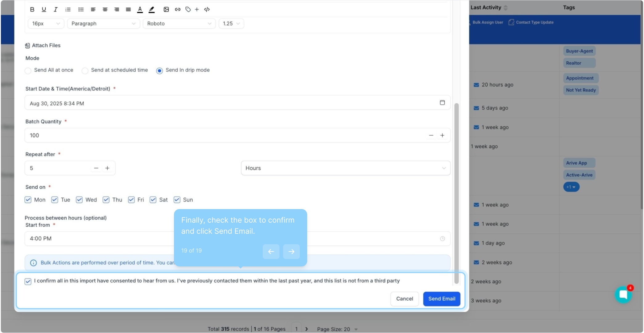Choose Send at scheduled time option
Viewport: 644px width, 333px height.
(x=85, y=71)
